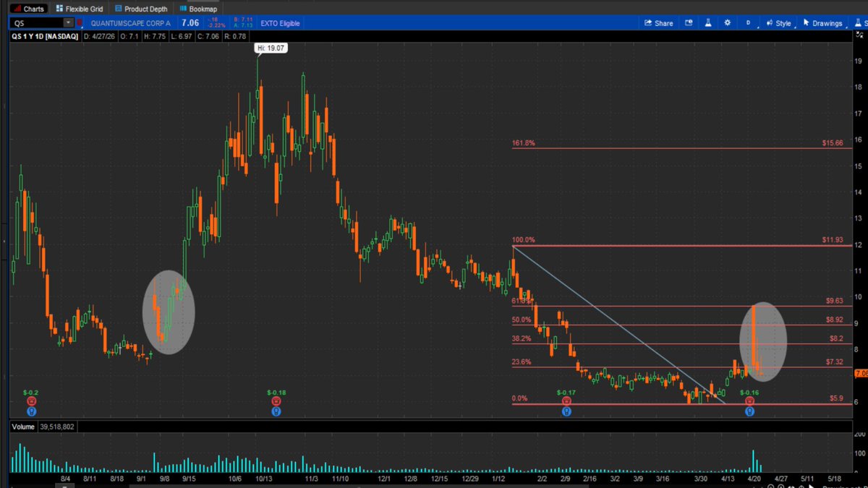868x488 pixels.
Task: Click the 12/1 date on the time axis
Action: 384,479
